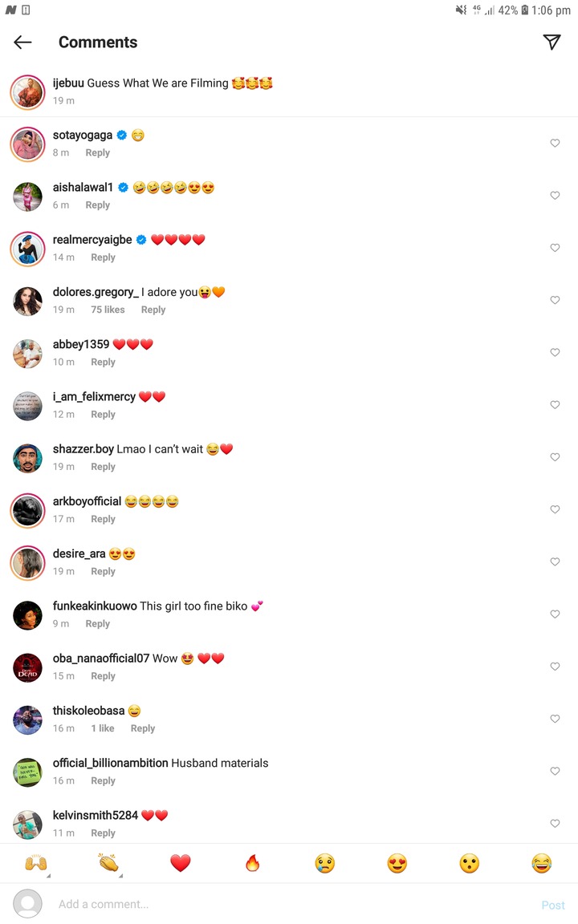The height and width of the screenshot is (924, 578).
Task: Reply to realmercyaigbe's comment
Action: click(104, 257)
